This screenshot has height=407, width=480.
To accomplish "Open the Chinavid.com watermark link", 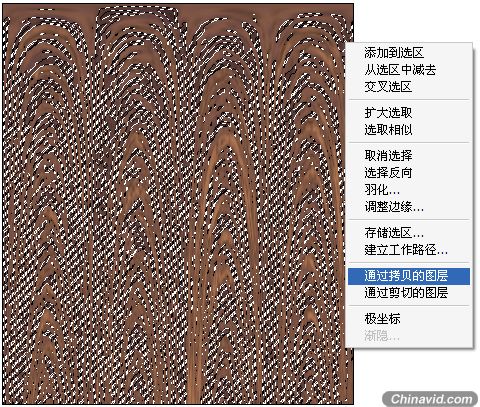I will pyautogui.click(x=431, y=399).
